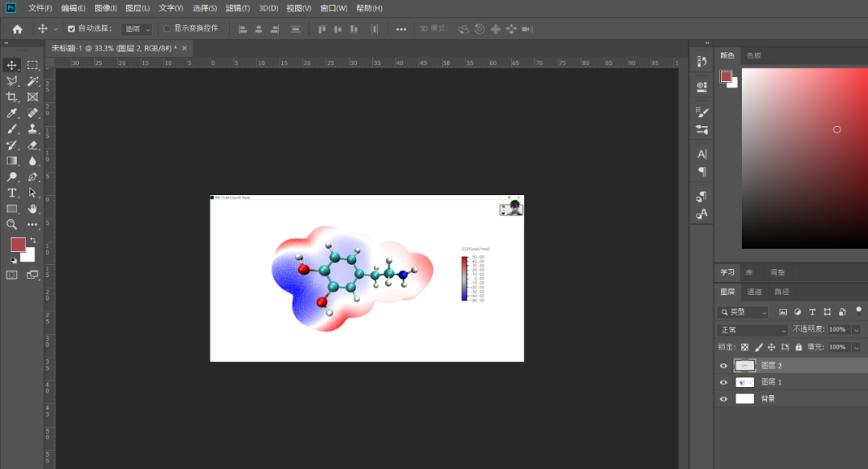Select the Rectangular Marquee tool

[x=33, y=65]
